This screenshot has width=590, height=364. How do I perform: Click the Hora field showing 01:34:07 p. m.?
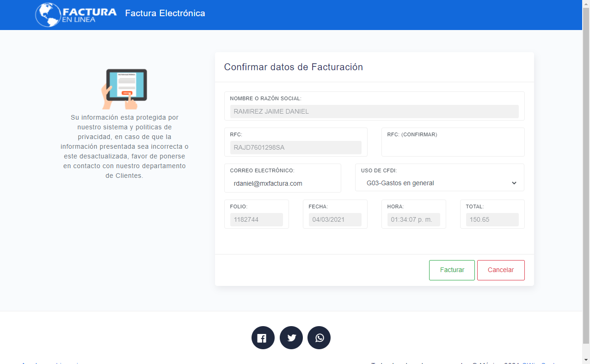click(x=413, y=219)
